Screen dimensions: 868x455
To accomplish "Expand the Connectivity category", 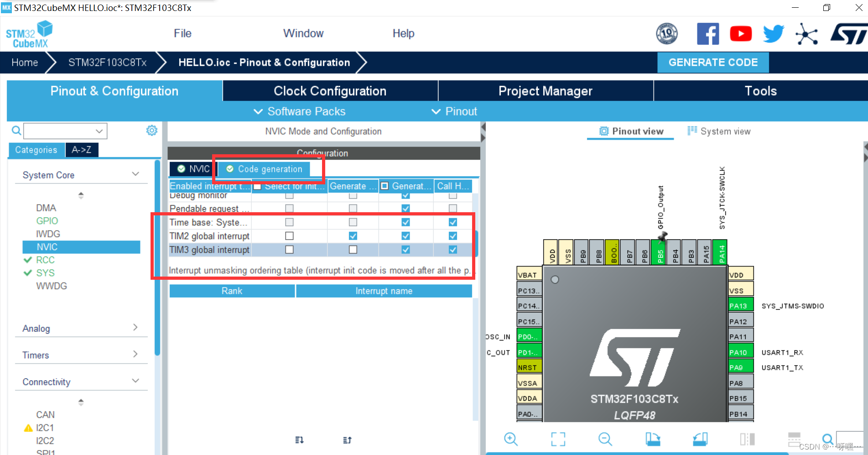I will coord(135,380).
